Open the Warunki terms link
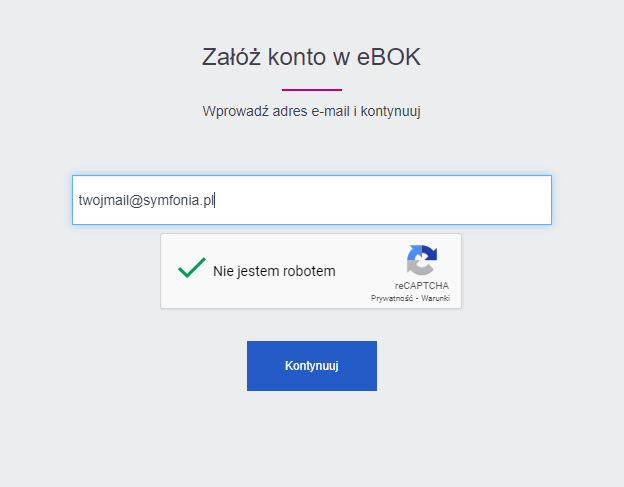 point(435,298)
